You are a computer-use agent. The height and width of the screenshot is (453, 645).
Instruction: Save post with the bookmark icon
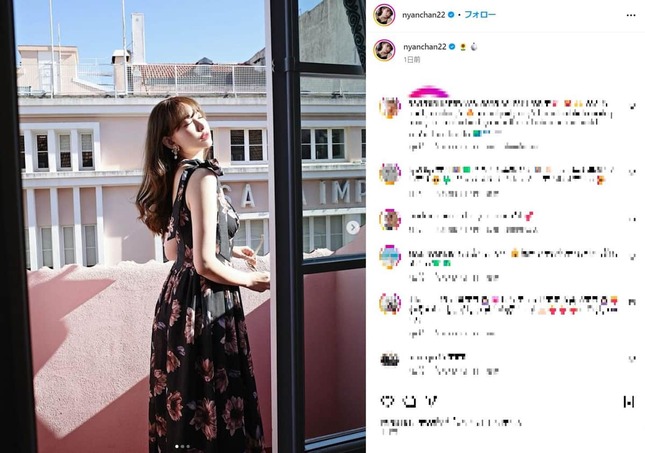629,402
